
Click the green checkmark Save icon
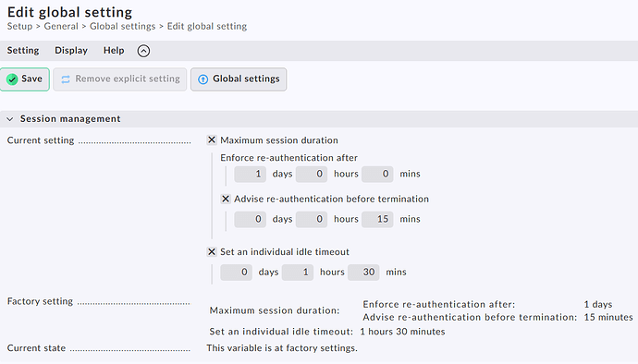[x=12, y=79]
